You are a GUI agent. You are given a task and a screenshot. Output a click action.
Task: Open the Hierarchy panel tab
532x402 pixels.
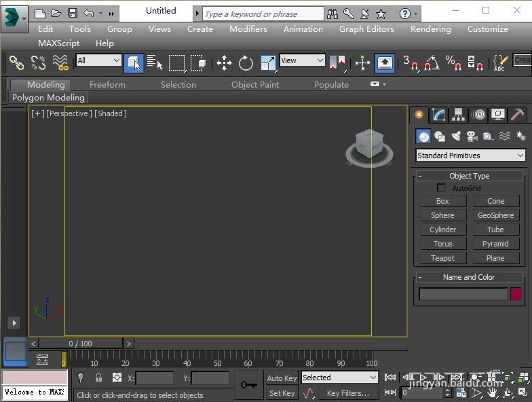pyautogui.click(x=459, y=115)
